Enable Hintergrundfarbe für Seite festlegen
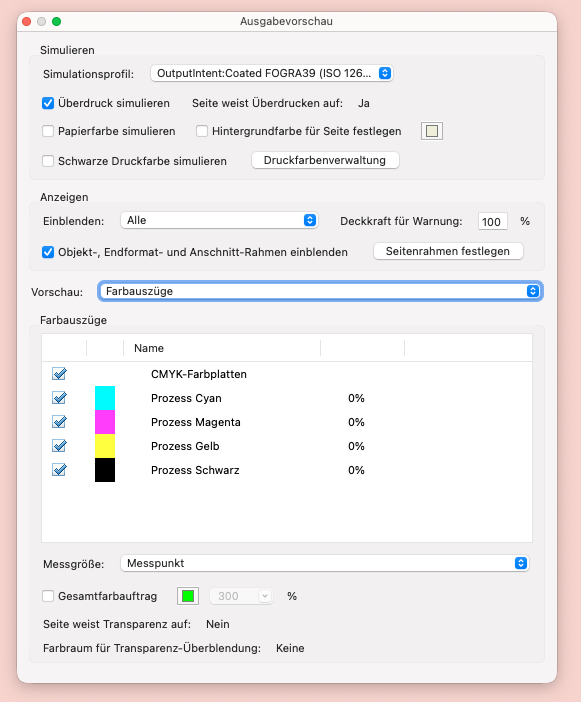The image size is (581, 702). (x=202, y=131)
